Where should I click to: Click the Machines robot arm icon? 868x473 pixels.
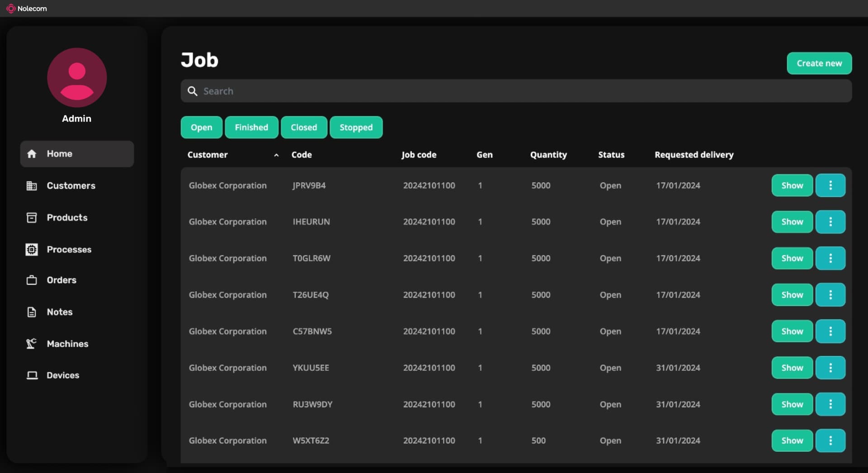32,344
